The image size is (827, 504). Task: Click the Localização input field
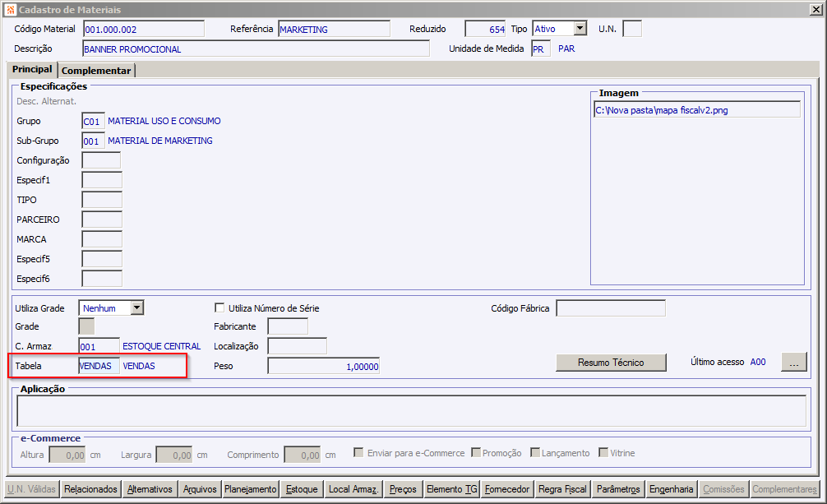pyautogui.click(x=298, y=346)
